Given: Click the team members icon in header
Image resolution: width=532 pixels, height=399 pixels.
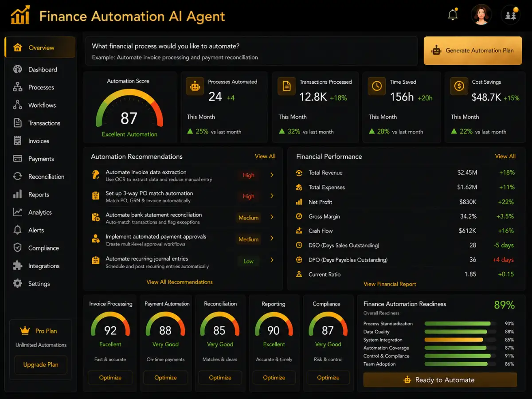Looking at the screenshot, I should click(x=511, y=15).
